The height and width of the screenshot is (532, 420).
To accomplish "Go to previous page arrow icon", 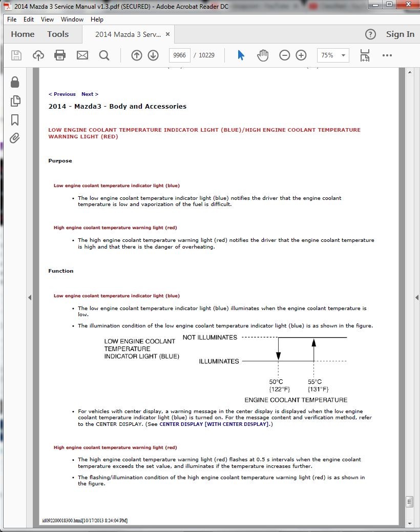I will (x=137, y=55).
